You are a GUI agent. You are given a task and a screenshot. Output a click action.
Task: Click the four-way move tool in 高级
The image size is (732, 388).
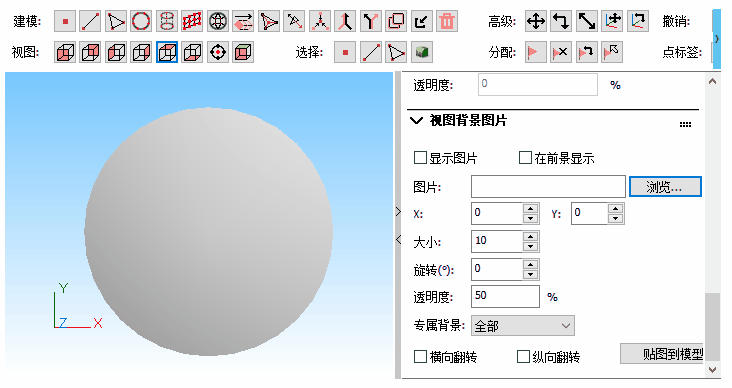pyautogui.click(x=536, y=21)
